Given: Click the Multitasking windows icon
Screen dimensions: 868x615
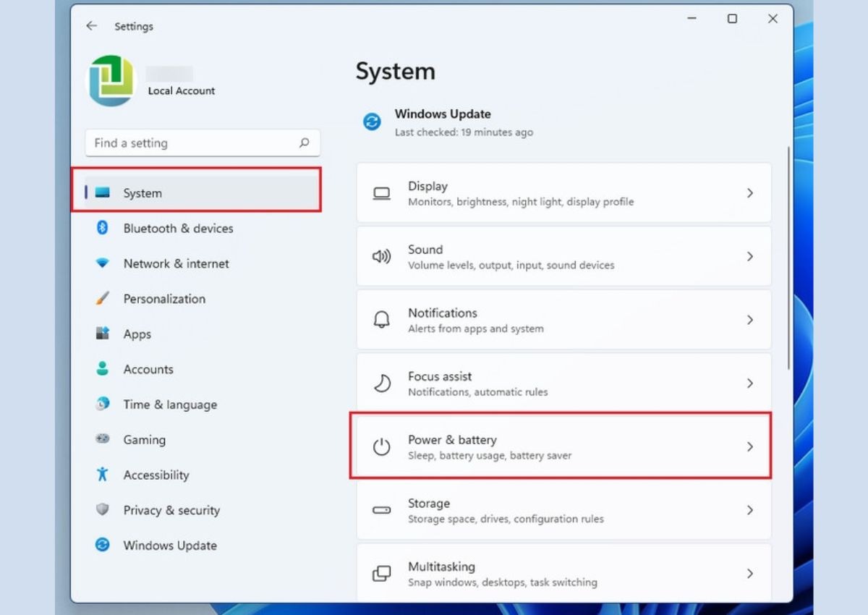Looking at the screenshot, I should [381, 574].
